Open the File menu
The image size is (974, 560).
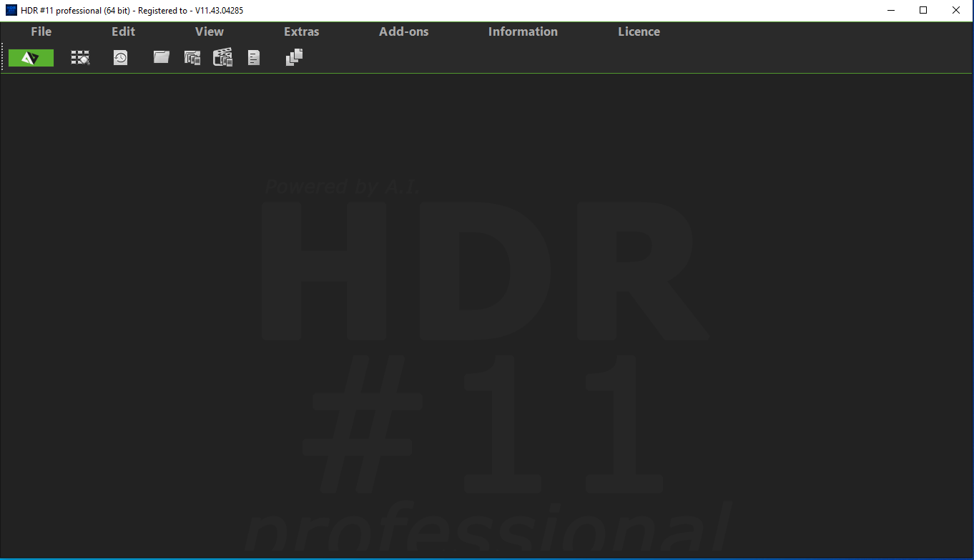tap(41, 31)
